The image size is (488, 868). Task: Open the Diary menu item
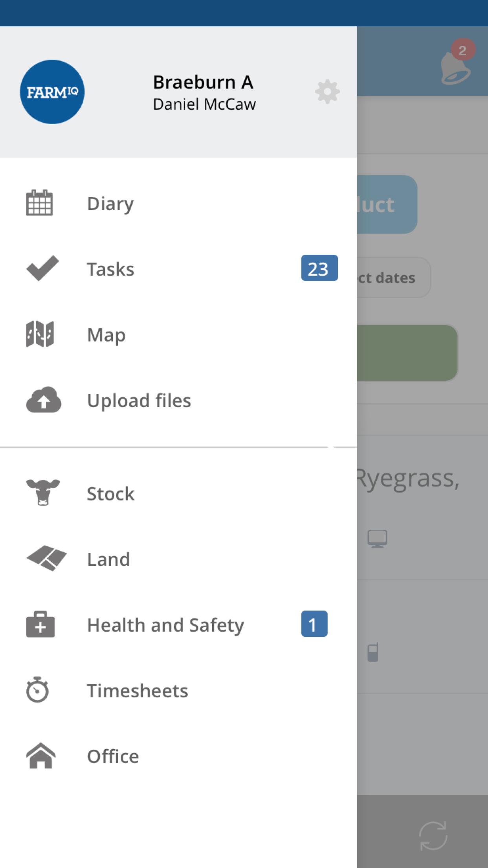tap(110, 204)
